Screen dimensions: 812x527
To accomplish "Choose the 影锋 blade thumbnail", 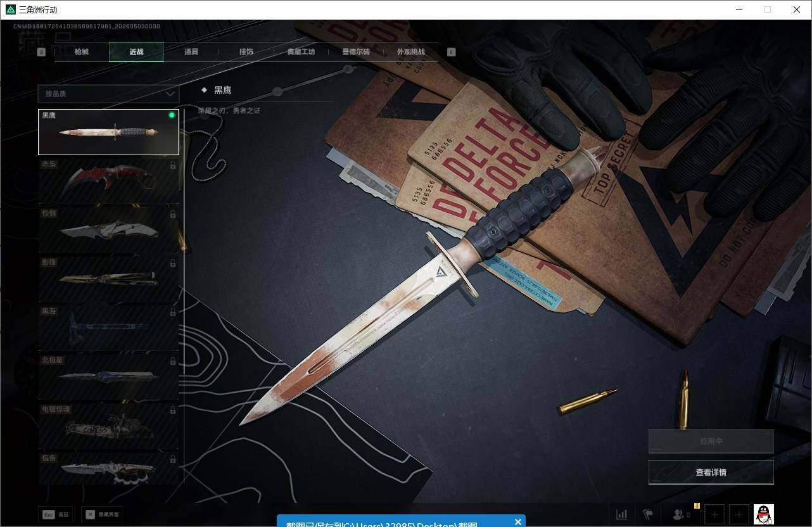I will 108,280.
